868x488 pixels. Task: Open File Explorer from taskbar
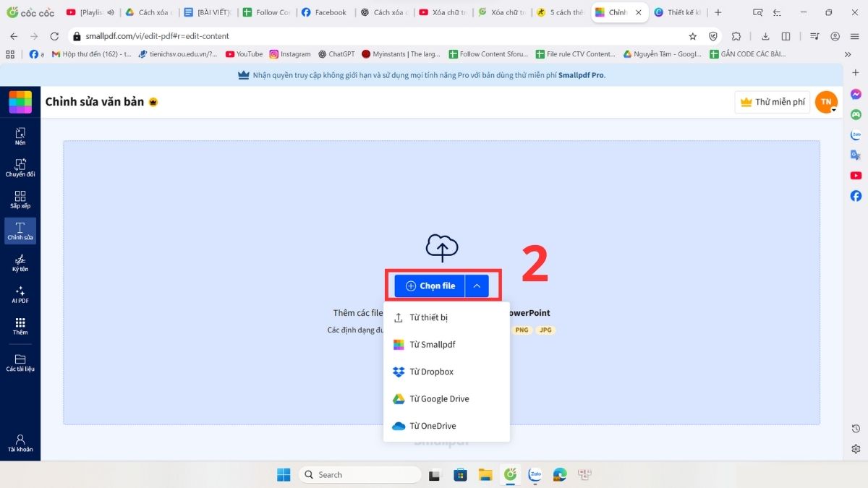[485, 475]
